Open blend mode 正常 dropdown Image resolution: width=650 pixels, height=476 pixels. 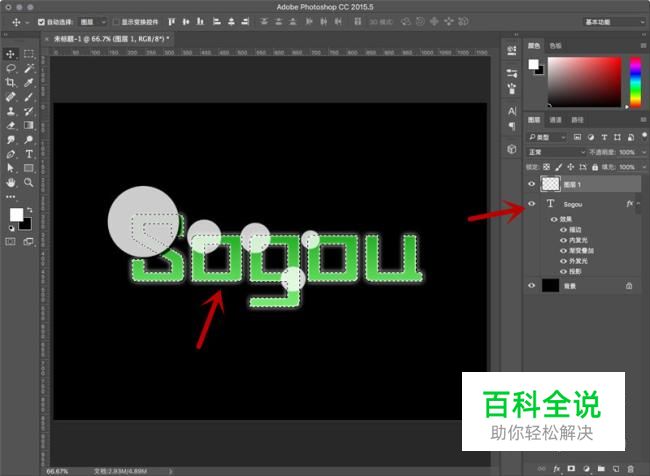click(556, 152)
